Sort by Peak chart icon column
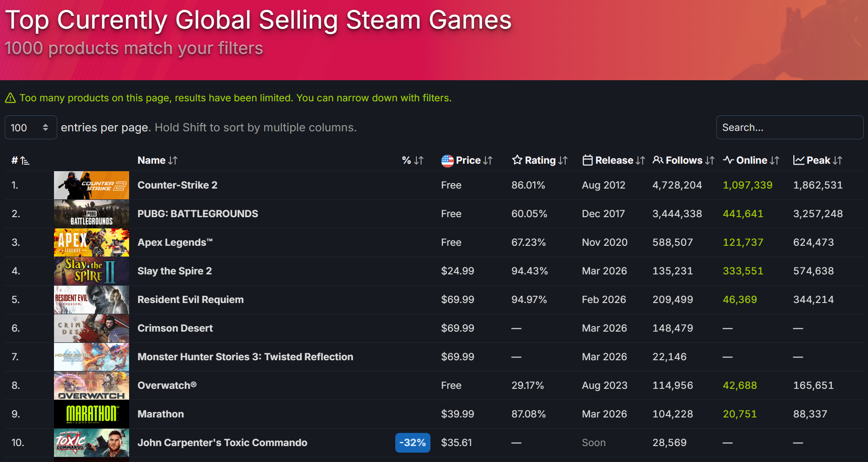The height and width of the screenshot is (462, 868). [x=818, y=160]
